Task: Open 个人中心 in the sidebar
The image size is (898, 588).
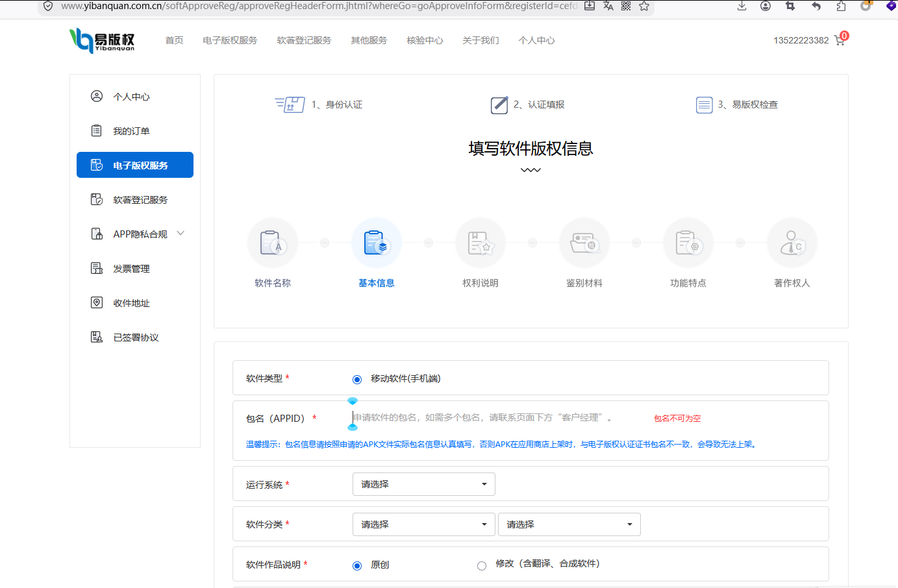Action: point(135,97)
